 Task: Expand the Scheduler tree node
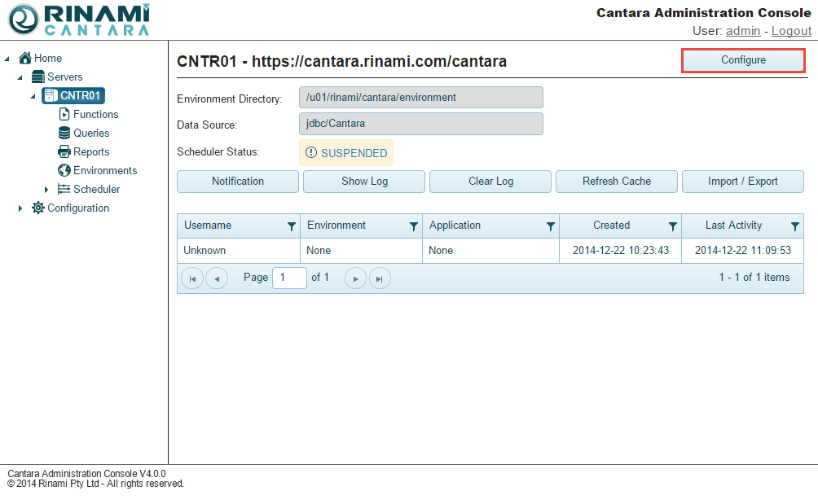pyautogui.click(x=46, y=190)
